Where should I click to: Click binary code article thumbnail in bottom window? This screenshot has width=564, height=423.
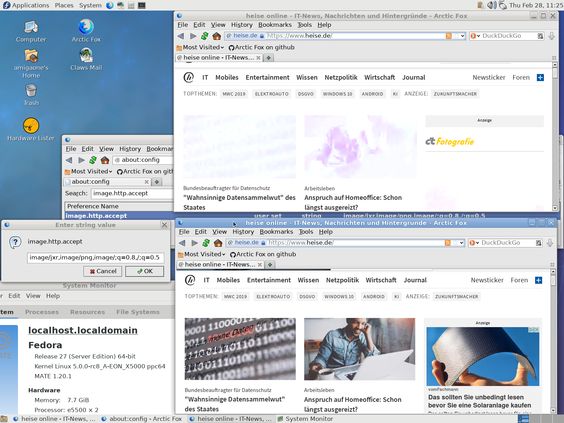point(240,349)
